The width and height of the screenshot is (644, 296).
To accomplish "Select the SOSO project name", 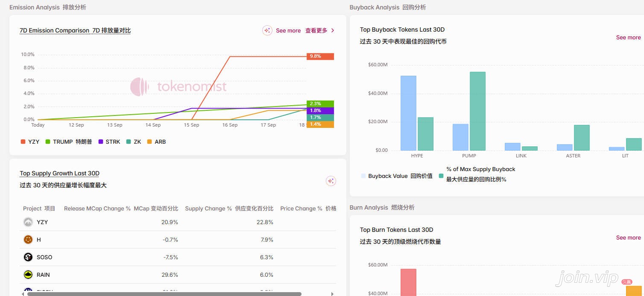I will [44, 257].
